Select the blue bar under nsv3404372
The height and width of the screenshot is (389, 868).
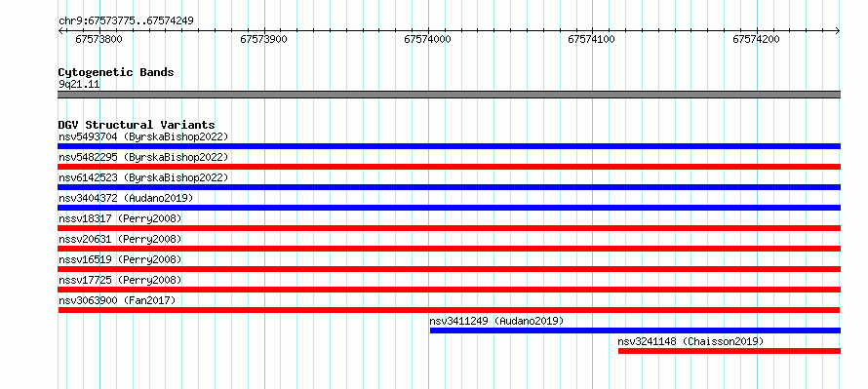449,208
